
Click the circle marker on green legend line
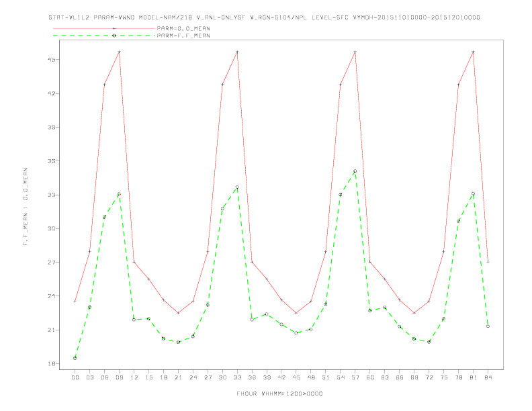(114, 36)
